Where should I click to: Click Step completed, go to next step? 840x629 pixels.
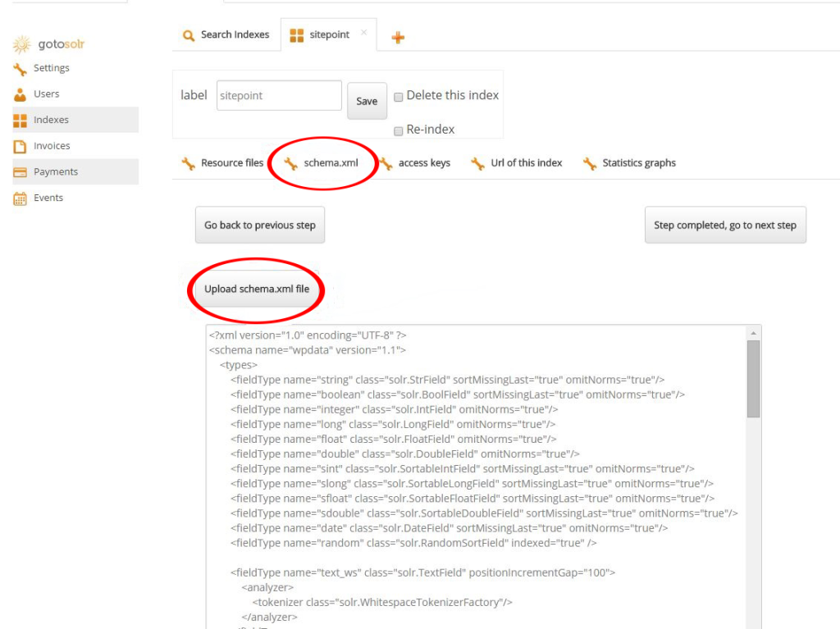[725, 225]
